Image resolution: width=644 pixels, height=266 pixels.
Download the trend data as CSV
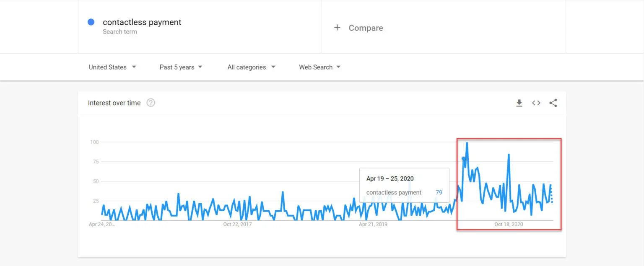tap(519, 103)
